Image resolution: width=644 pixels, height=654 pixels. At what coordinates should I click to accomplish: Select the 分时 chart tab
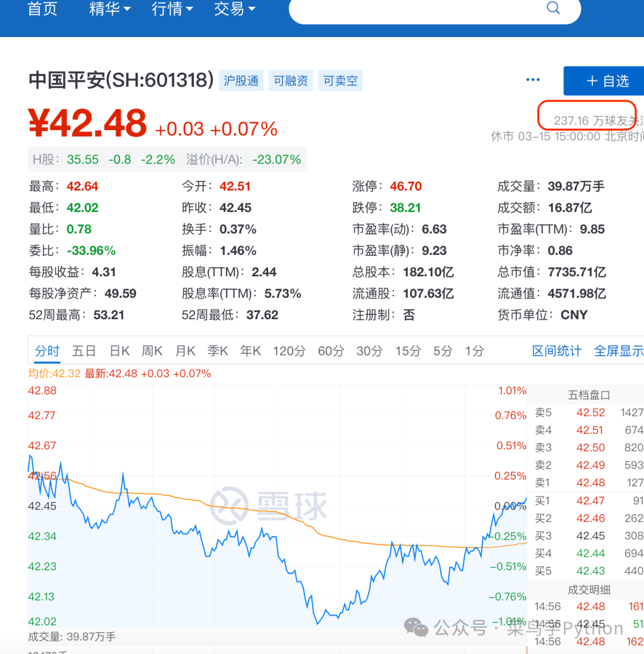click(x=47, y=351)
